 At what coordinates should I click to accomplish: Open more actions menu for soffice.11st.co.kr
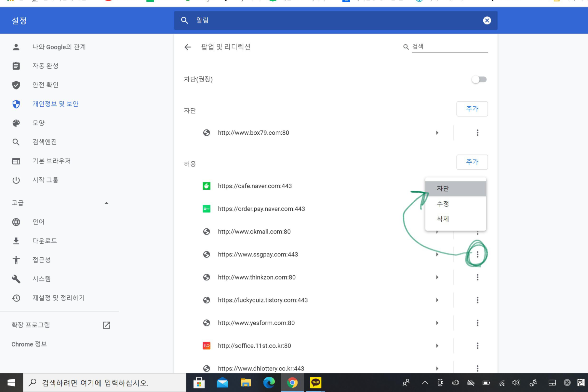477,345
